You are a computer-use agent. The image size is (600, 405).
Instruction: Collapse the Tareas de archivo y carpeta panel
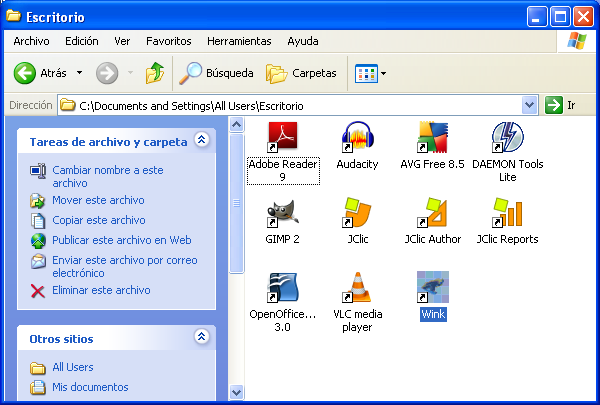coord(201,141)
